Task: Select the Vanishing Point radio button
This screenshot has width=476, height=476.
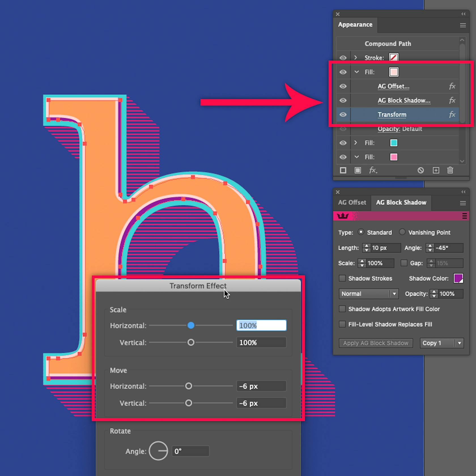Action: [x=402, y=232]
